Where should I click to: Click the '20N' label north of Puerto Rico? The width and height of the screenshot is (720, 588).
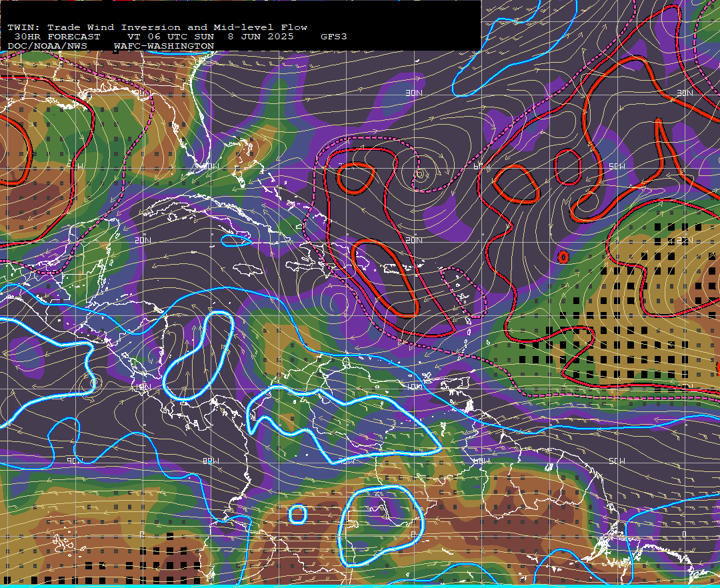pyautogui.click(x=414, y=241)
